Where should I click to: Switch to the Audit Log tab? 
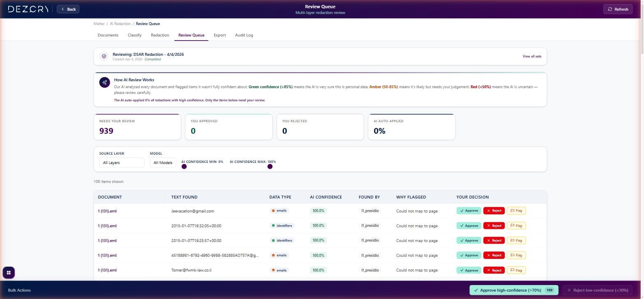244,35
